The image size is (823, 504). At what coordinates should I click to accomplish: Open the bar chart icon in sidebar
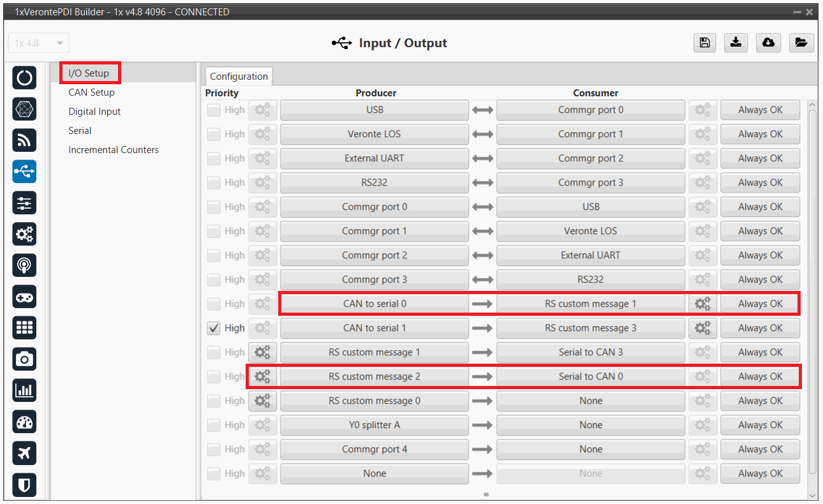tap(24, 390)
